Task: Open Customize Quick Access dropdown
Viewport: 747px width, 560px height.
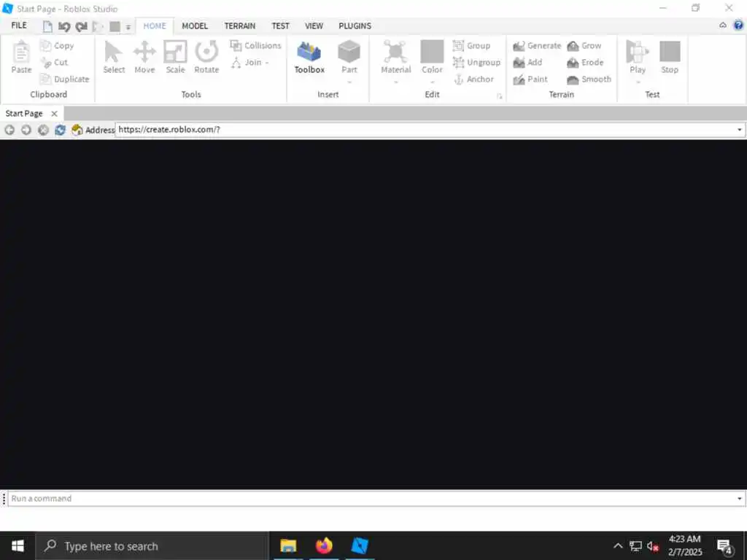Action: (x=128, y=27)
